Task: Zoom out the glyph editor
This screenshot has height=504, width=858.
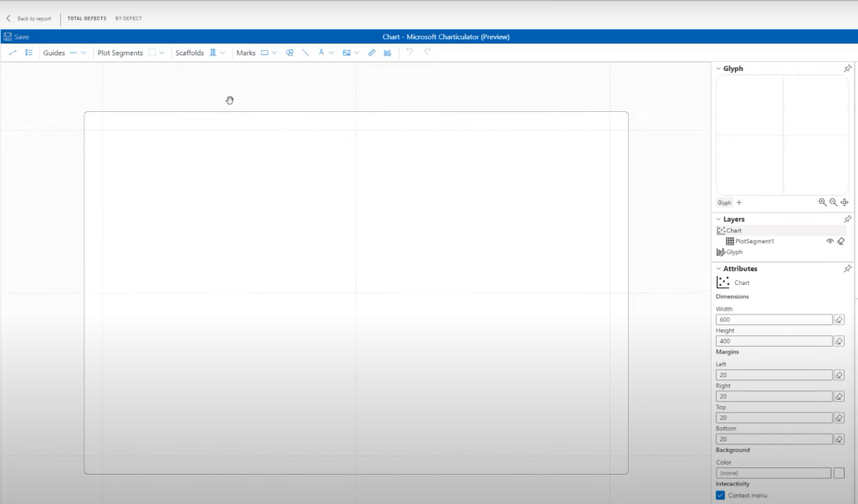Action: tap(834, 202)
